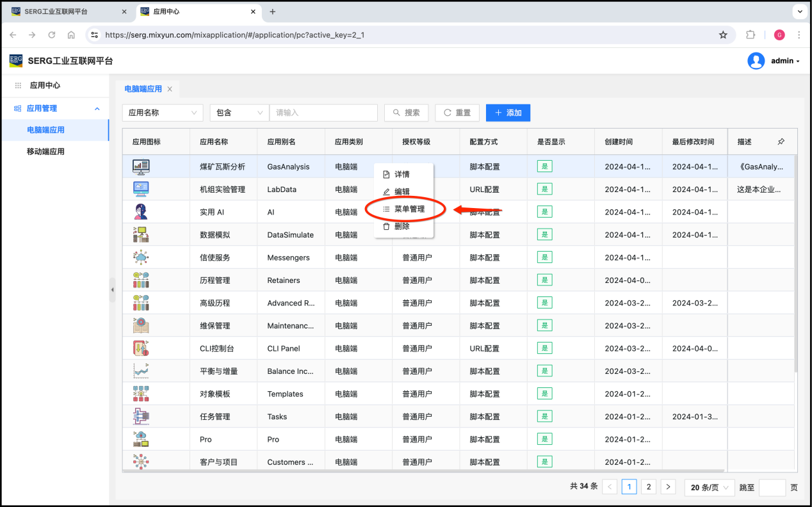The width and height of the screenshot is (812, 507).
Task: Click the 煤矿瓦斯分析 app icon
Action: 141,166
